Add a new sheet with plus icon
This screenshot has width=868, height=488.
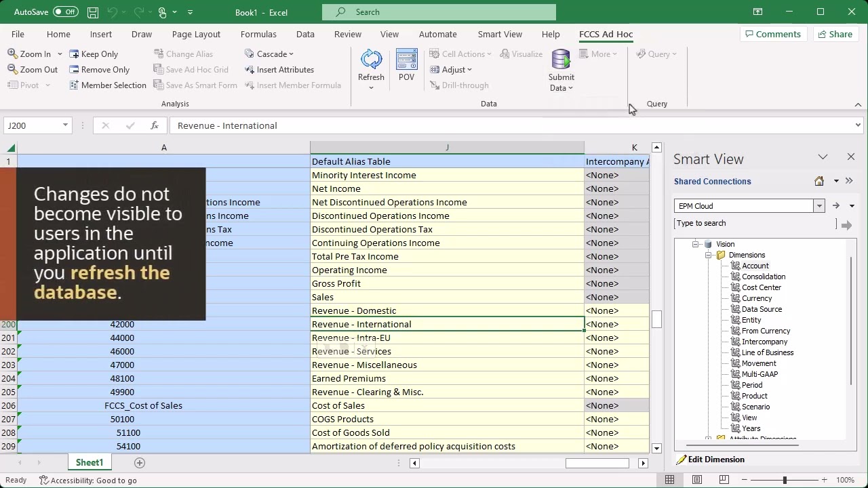pos(140,463)
